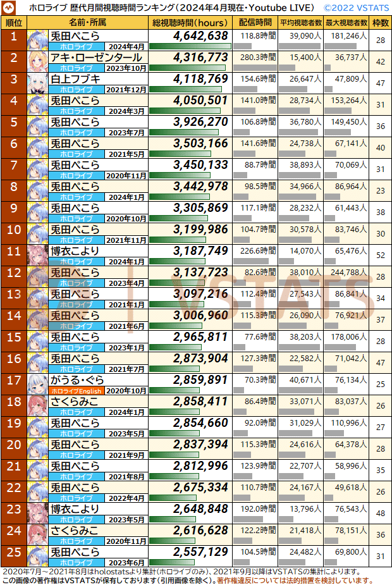Click the 4,642,638 total hours value
Viewport: 392px width, 585px height.
click(x=200, y=36)
